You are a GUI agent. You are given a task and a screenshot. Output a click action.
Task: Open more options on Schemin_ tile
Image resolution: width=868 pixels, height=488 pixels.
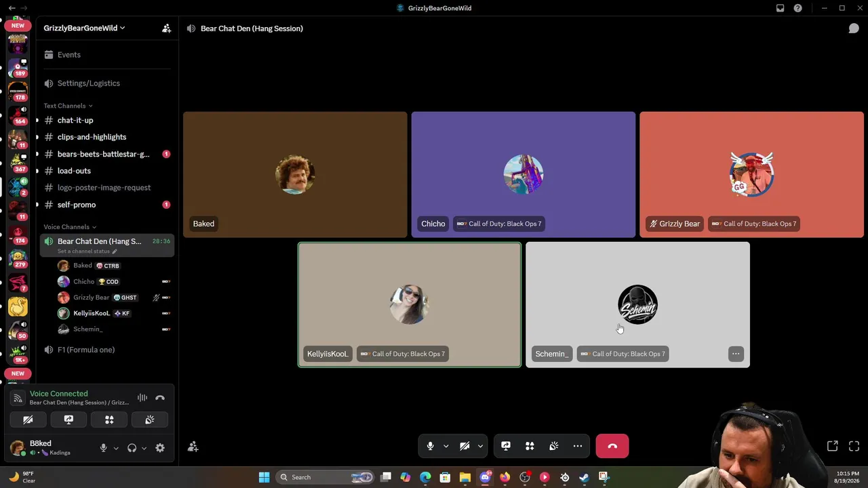(x=736, y=354)
